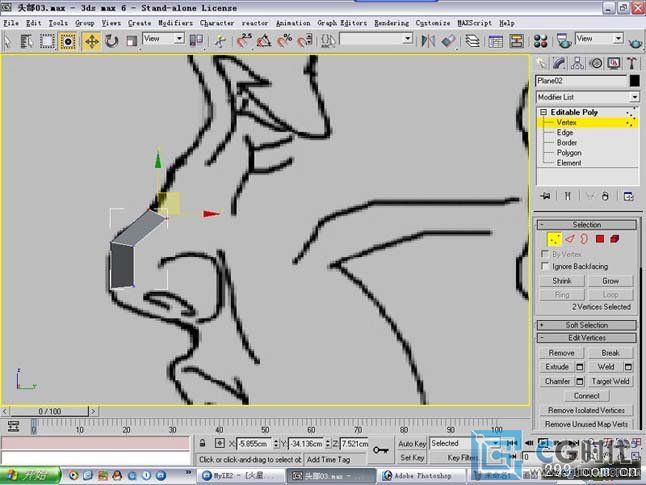Toggle Select and Manipulate tool
This screenshot has height=485, width=646.
[220, 41]
